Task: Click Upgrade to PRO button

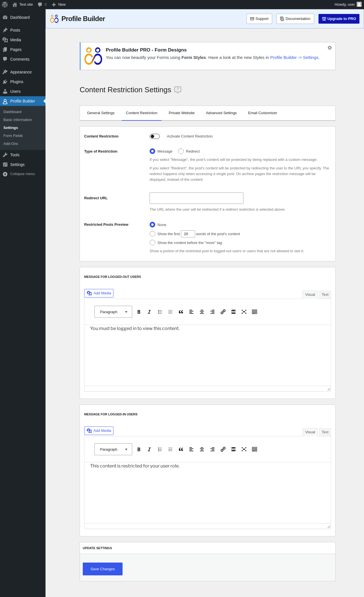Action: (339, 19)
